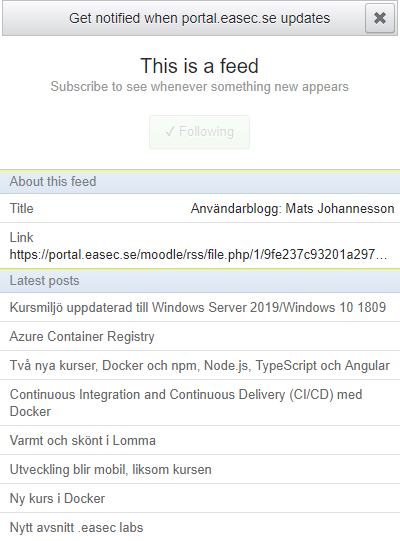Click the Link row label
Screen dimensions: 400x541
pos(21,237)
